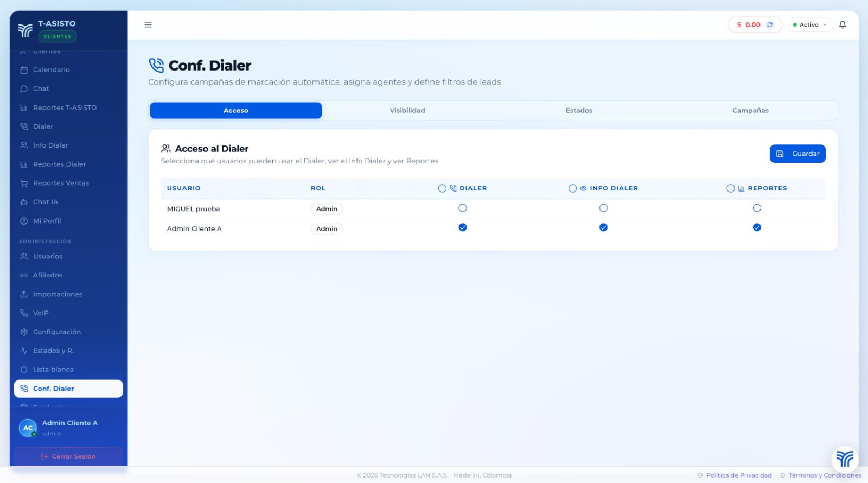Click the Cerrar Sesión button
868x483 pixels.
tap(68, 456)
